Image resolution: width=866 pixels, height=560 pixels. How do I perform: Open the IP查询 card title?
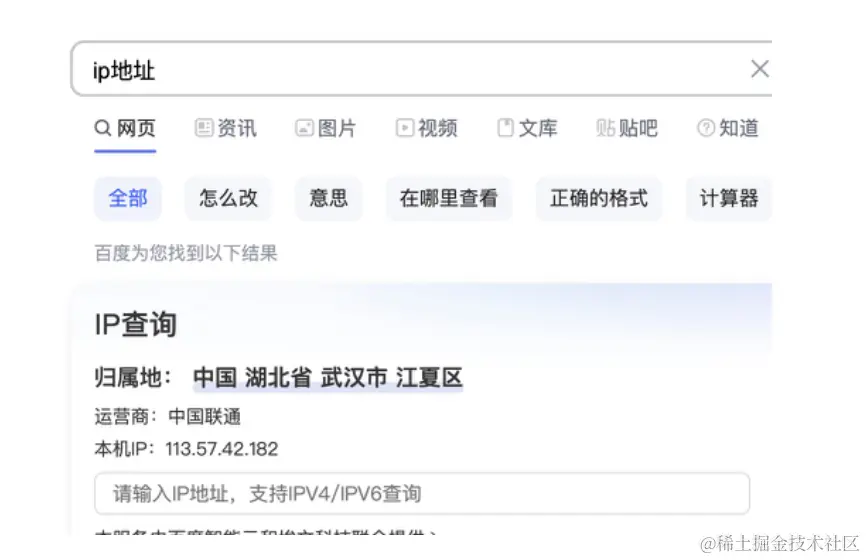tap(136, 324)
